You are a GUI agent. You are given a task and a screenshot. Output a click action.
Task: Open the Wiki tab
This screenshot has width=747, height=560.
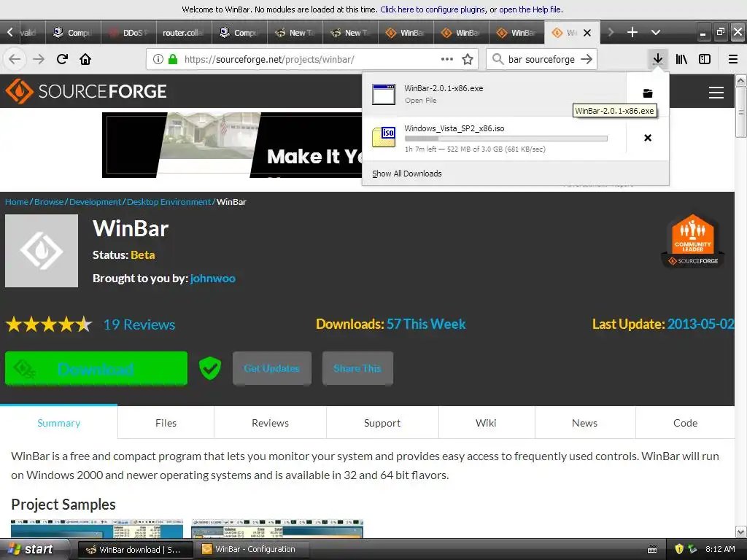tap(486, 423)
